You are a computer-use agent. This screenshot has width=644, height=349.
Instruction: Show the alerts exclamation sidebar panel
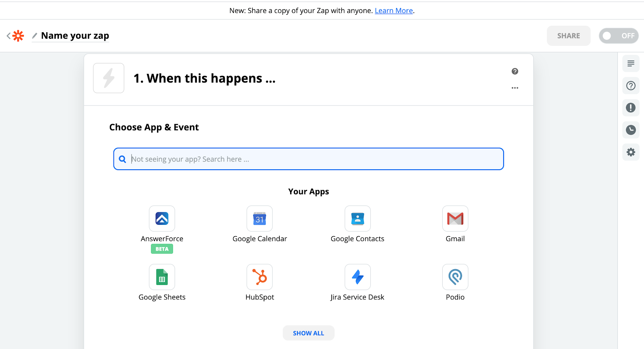pos(631,108)
